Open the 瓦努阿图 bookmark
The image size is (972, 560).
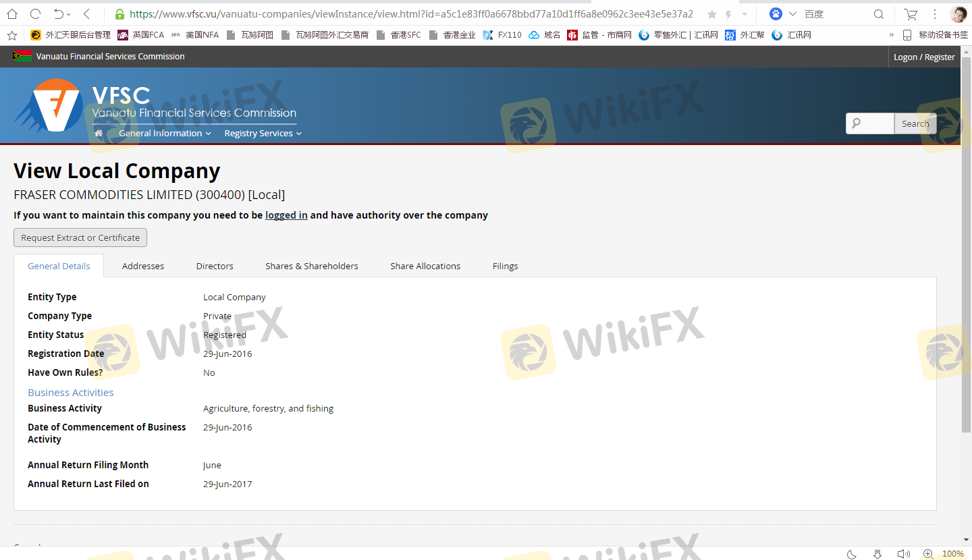coord(250,35)
